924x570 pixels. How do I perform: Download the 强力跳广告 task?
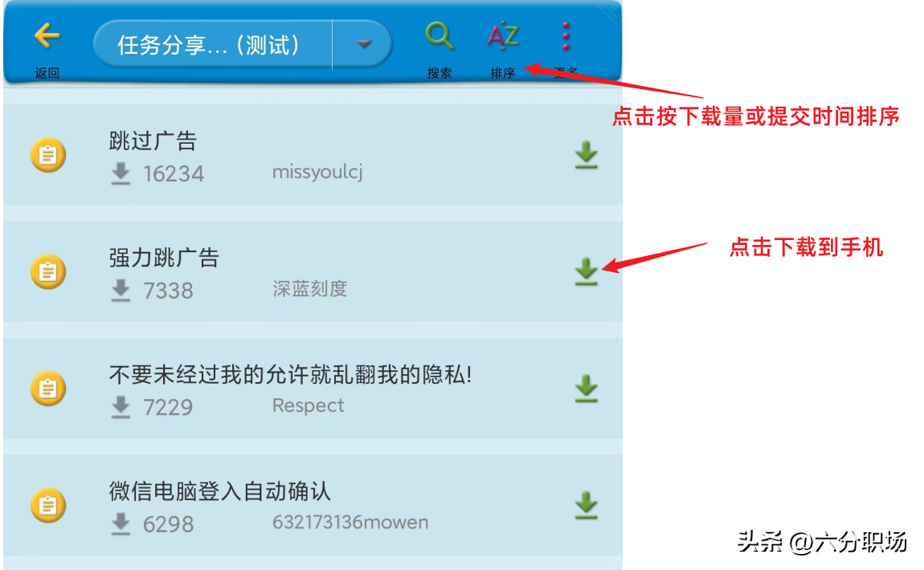tap(587, 272)
